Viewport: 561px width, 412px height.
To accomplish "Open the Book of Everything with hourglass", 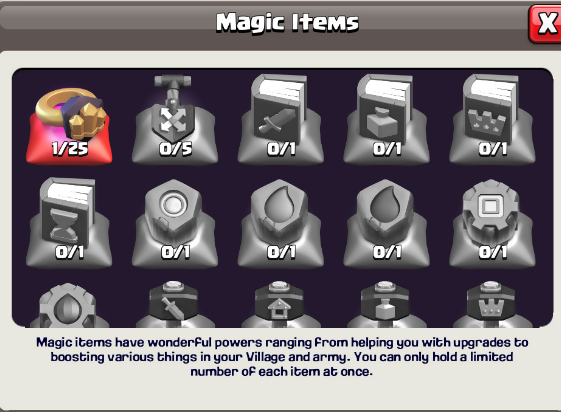I will (69, 222).
